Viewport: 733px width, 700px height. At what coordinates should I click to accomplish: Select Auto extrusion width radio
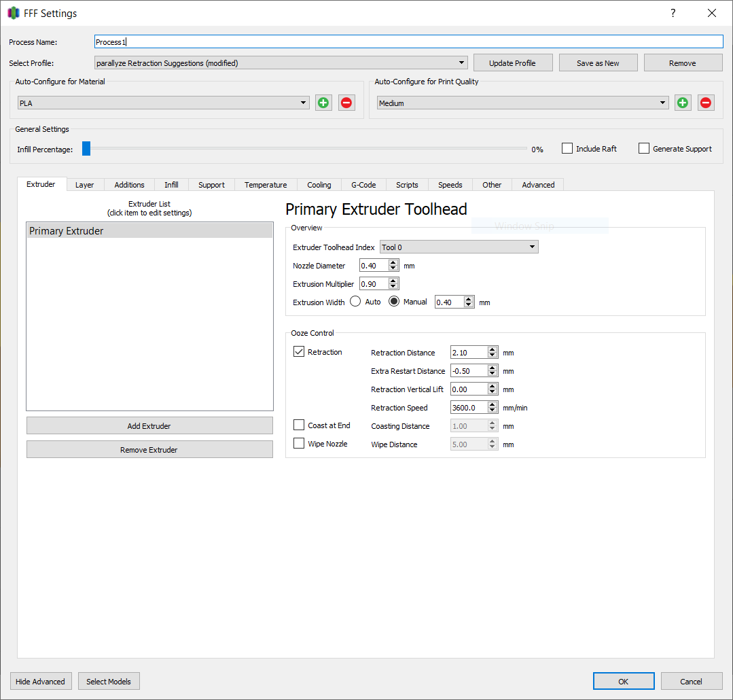(355, 302)
